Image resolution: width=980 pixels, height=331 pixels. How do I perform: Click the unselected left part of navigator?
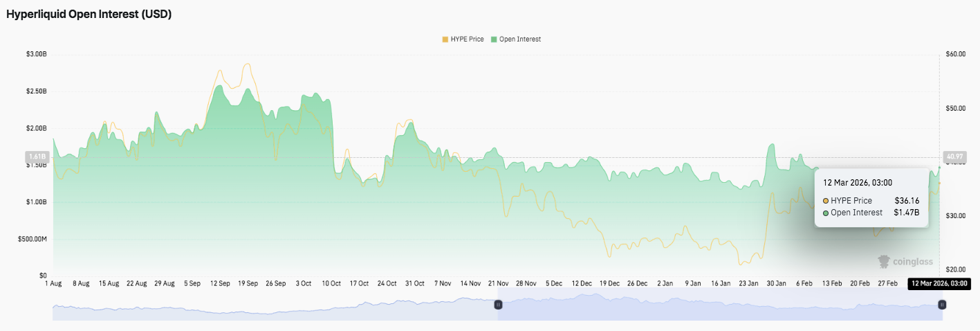tap(277, 308)
